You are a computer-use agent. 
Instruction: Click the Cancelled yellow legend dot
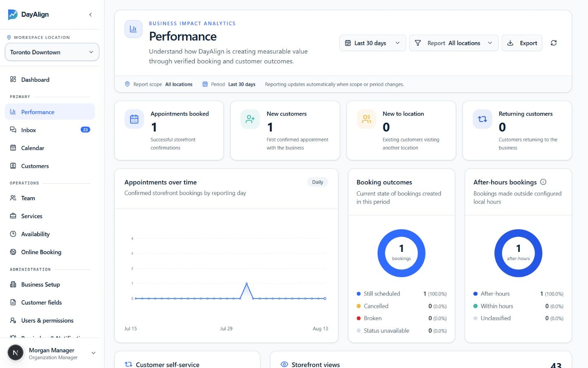[359, 306]
